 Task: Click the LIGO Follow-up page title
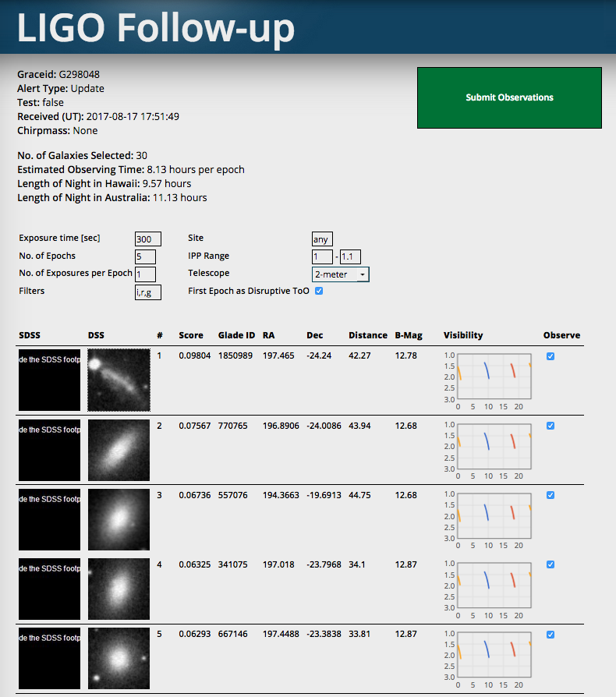click(156, 28)
